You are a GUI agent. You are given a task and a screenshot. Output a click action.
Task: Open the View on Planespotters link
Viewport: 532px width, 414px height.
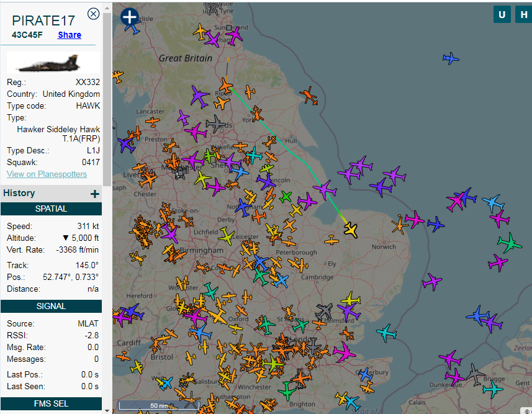click(47, 174)
